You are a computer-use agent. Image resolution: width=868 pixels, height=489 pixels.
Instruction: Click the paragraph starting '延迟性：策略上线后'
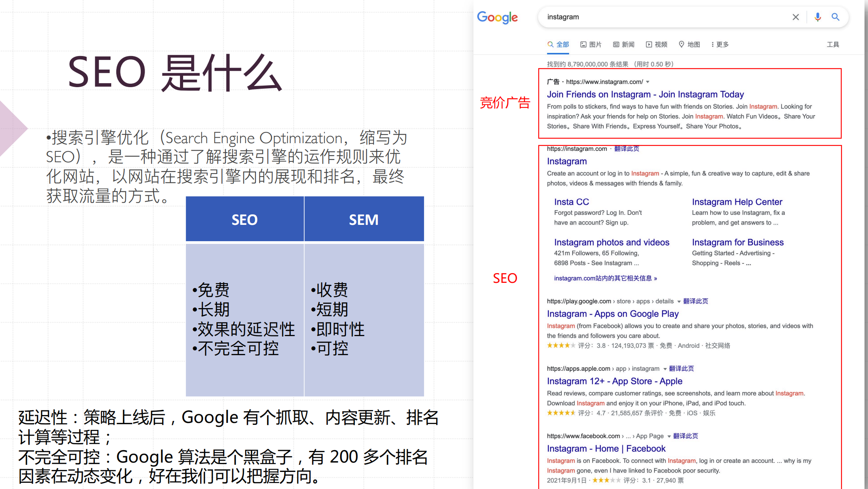point(228,427)
